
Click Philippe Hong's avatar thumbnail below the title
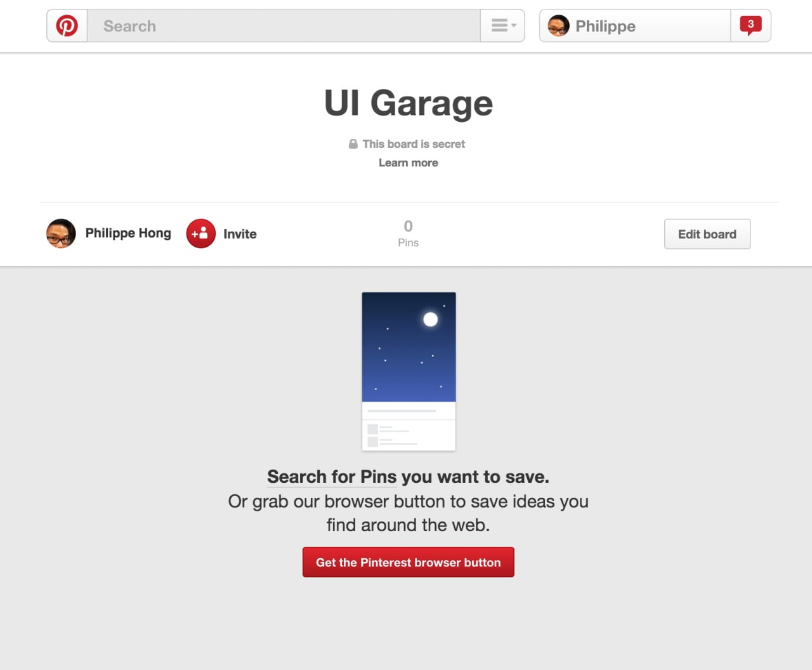[x=61, y=233]
